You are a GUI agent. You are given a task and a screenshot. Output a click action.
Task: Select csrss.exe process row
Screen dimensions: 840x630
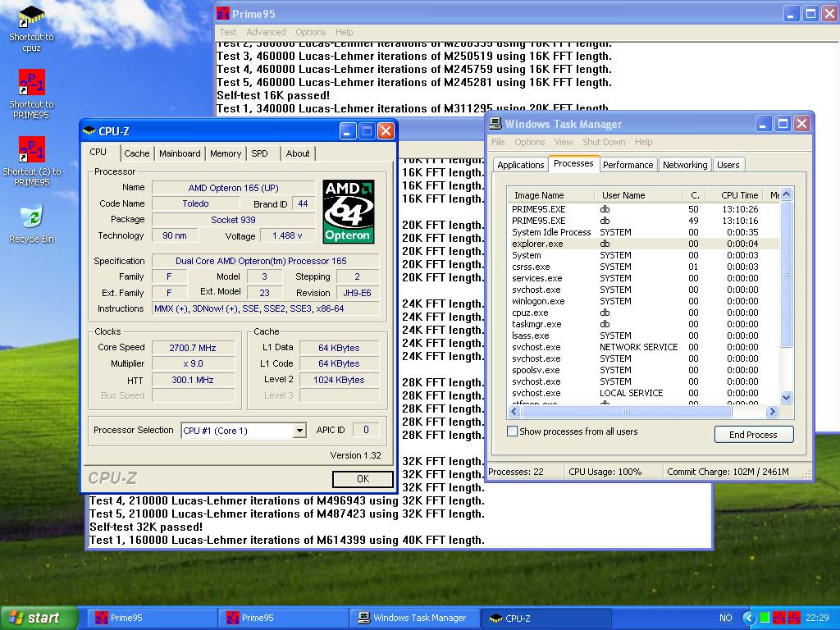tap(643, 267)
